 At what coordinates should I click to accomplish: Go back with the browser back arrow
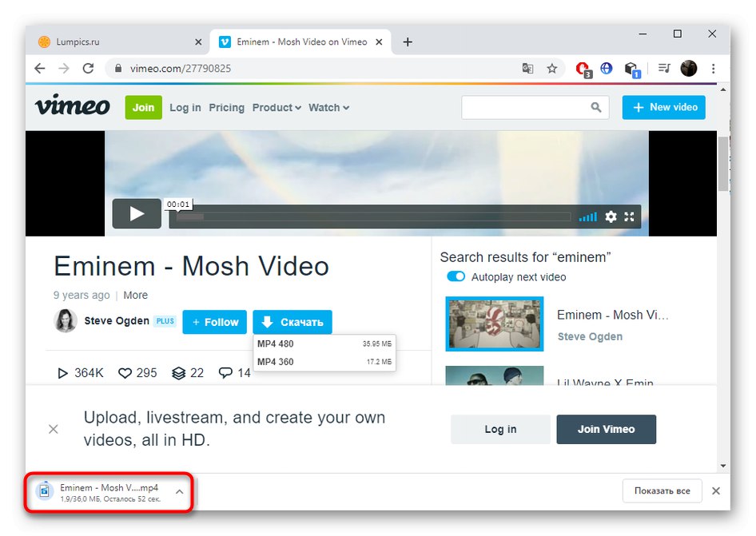[40, 69]
